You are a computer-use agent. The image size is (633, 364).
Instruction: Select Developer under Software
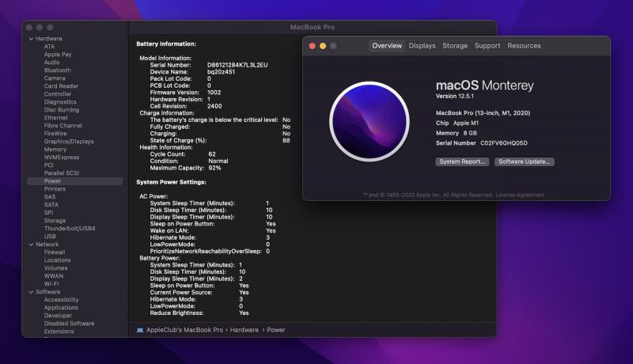click(58, 316)
